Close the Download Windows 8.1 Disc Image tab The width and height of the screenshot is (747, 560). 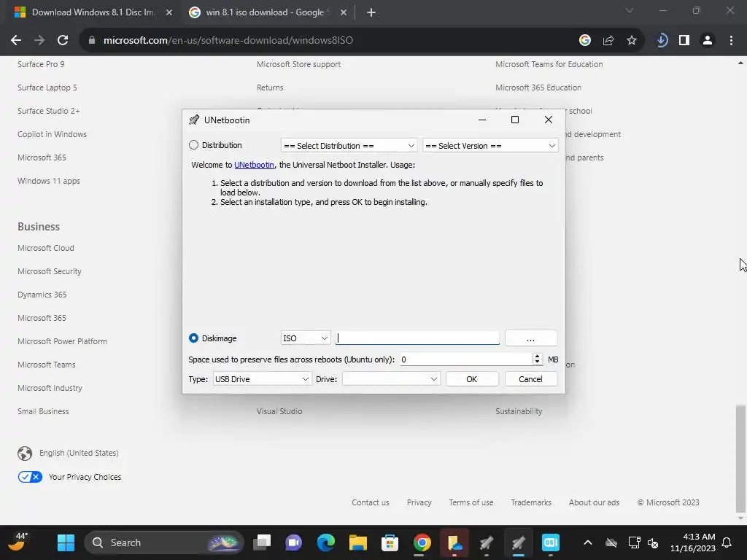pyautogui.click(x=169, y=12)
